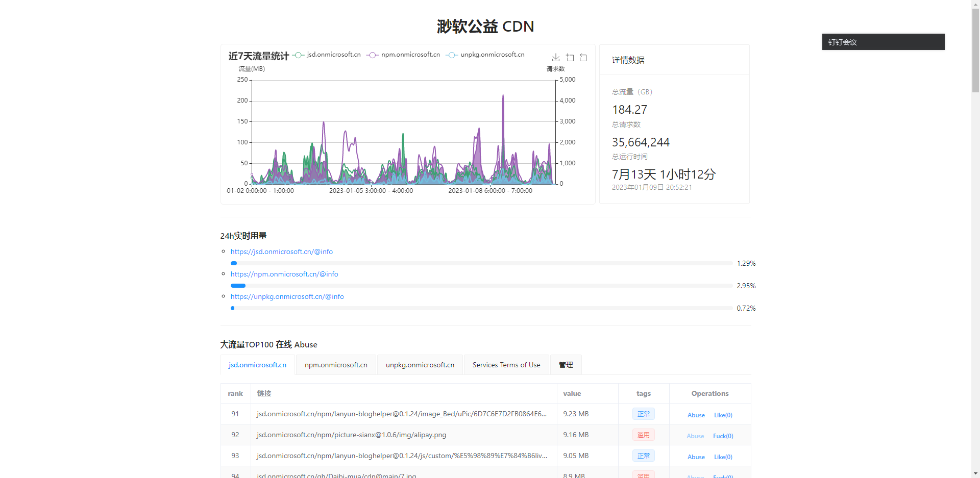This screenshot has height=478, width=980.
Task: Click the 渺软公益 CDN page title
Action: pyautogui.click(x=485, y=26)
